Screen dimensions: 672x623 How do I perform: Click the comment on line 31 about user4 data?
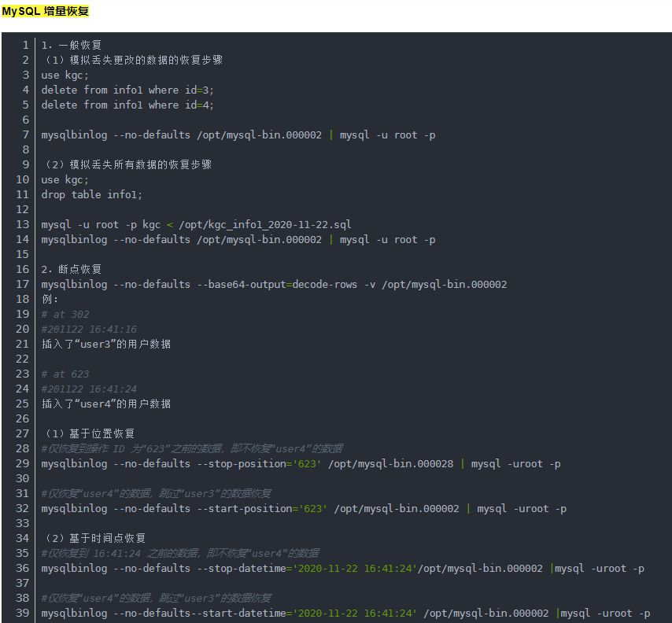tap(157, 493)
